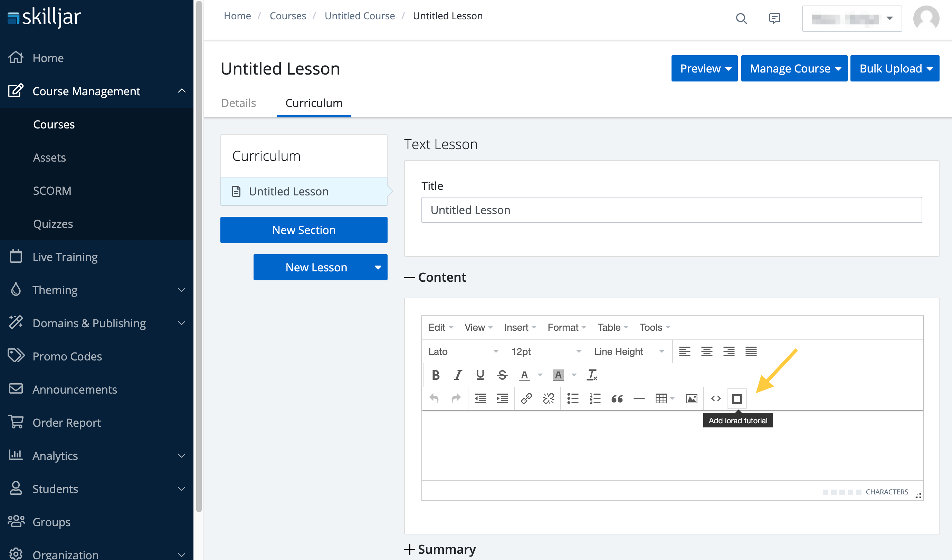Viewport: 952px width, 560px height.
Task: Apply blockquote formatting with the quote icon
Action: pyautogui.click(x=617, y=399)
